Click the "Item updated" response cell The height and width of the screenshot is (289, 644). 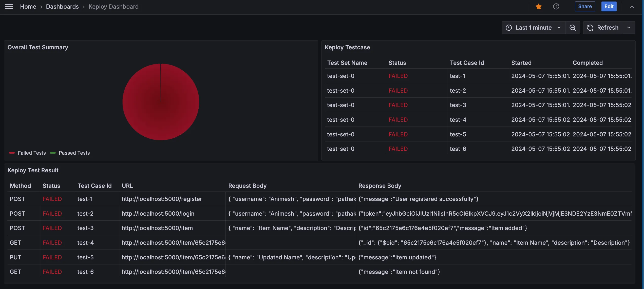click(494, 257)
